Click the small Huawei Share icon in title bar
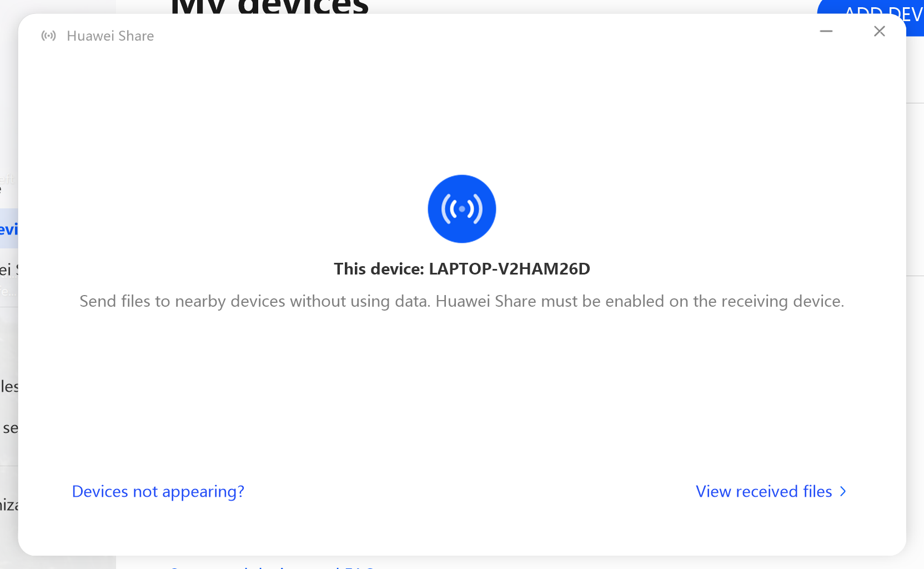 click(x=49, y=36)
